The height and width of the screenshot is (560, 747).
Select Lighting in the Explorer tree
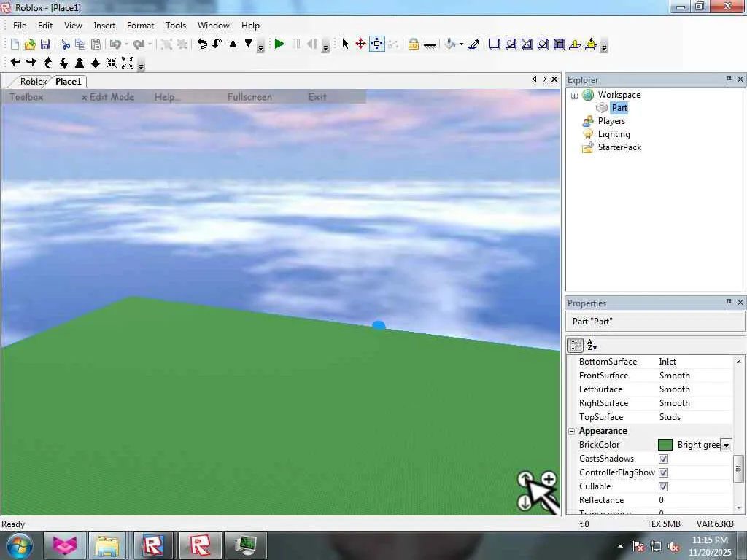coord(614,134)
